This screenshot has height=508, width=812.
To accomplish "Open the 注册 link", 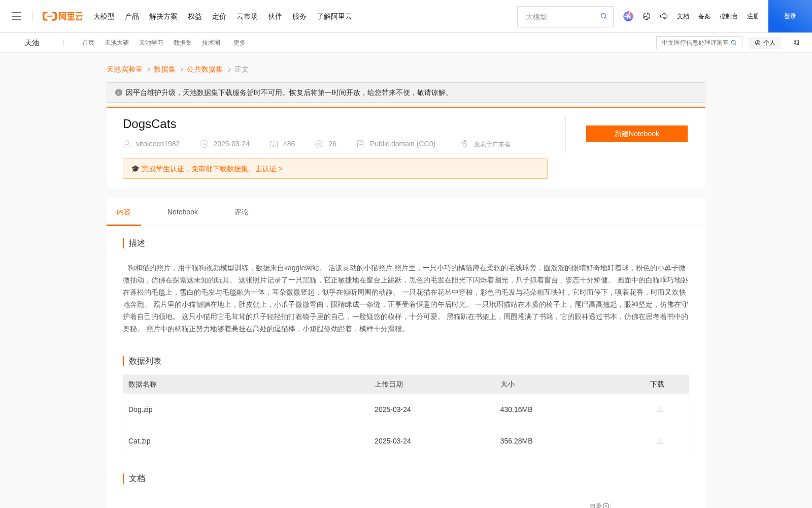I will pos(753,16).
